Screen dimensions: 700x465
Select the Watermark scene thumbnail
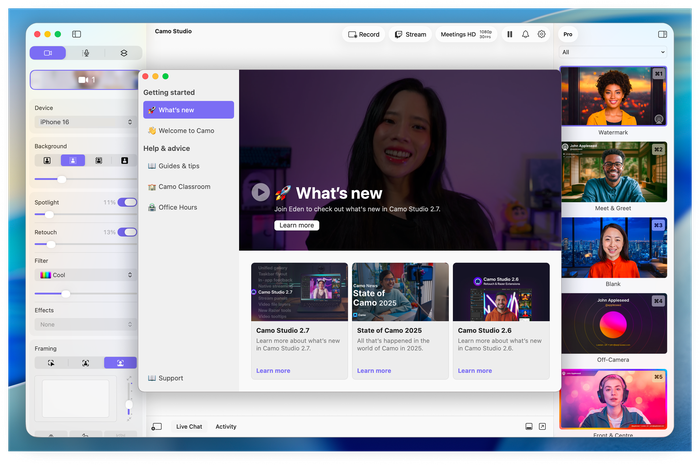click(x=613, y=96)
